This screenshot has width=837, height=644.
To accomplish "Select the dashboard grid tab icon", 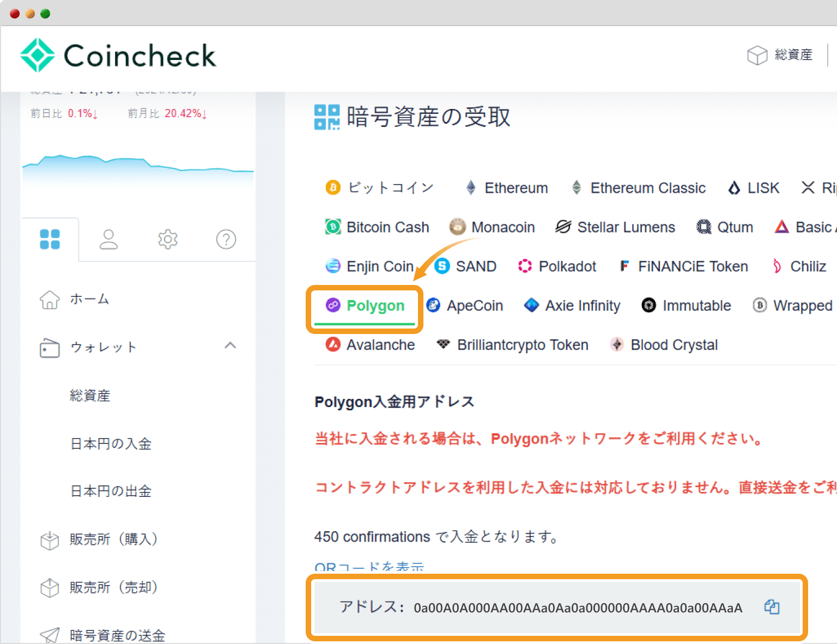I will point(50,239).
